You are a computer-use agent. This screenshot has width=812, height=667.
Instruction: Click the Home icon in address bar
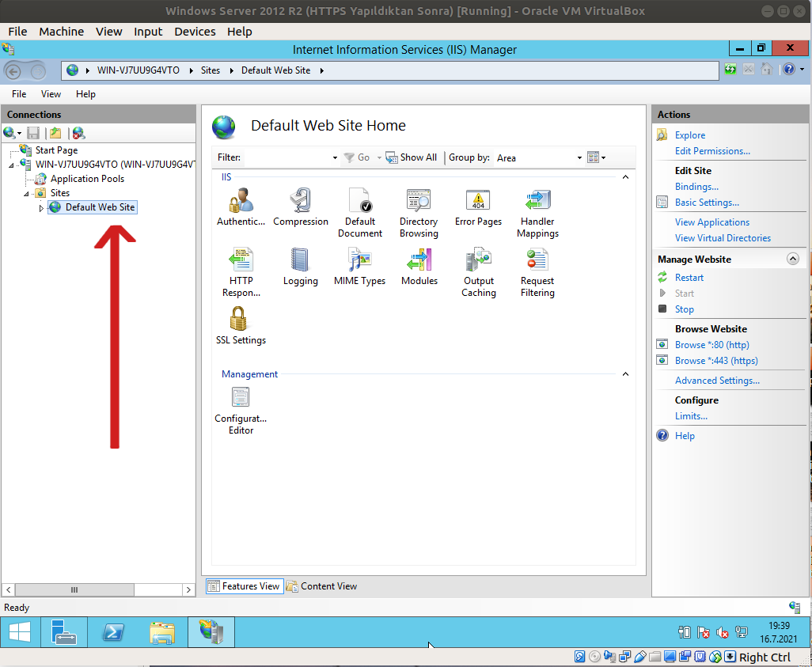tap(766, 69)
